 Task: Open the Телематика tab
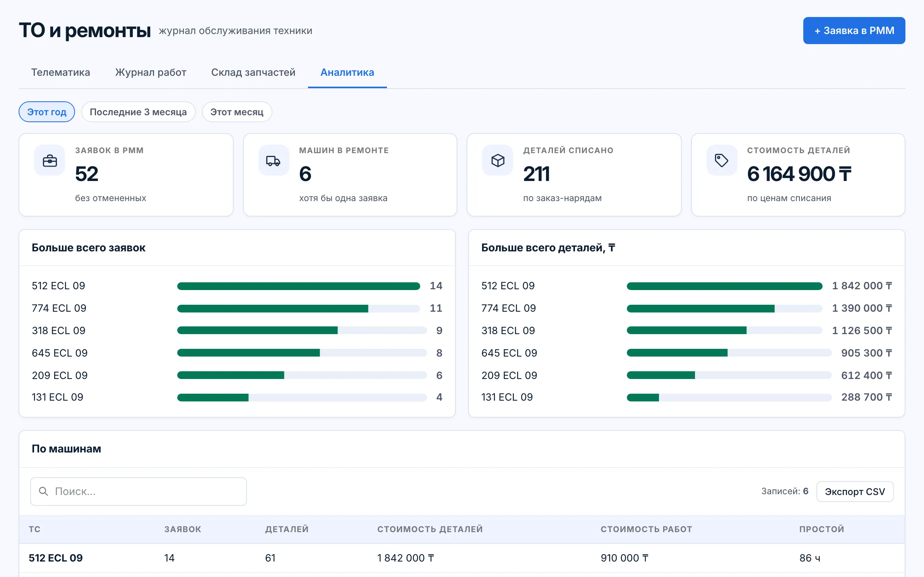(60, 72)
